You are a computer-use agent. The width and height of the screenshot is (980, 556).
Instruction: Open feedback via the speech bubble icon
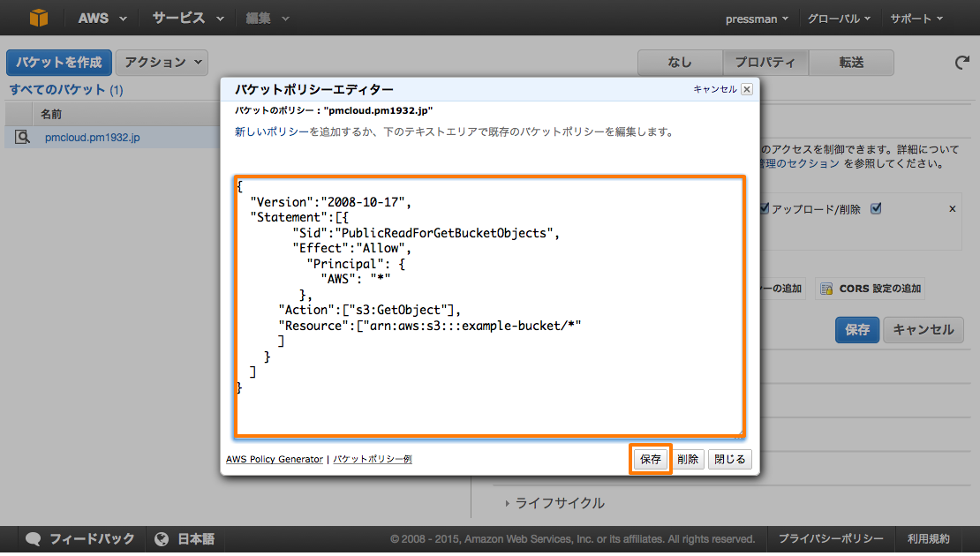tap(33, 537)
